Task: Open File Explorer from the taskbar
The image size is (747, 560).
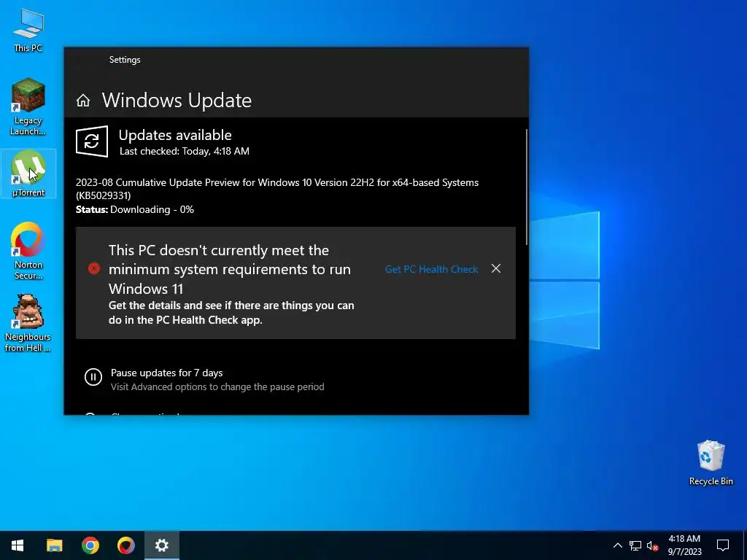Action: click(54, 545)
